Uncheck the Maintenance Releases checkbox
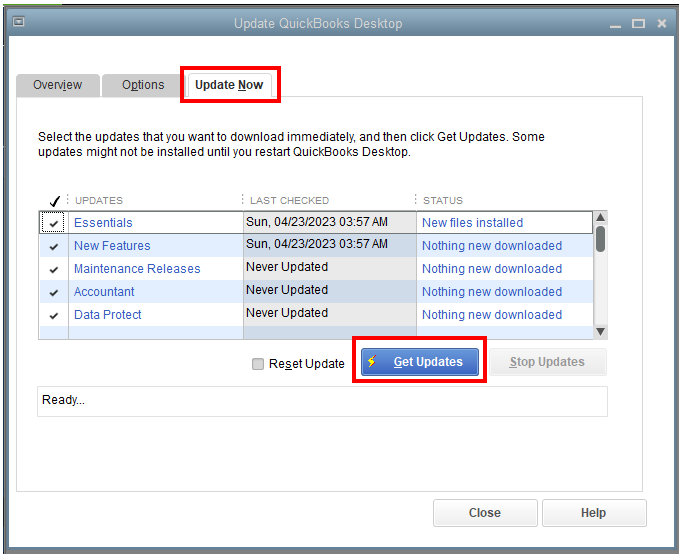Screen dimensions: 680x556 point(53,269)
